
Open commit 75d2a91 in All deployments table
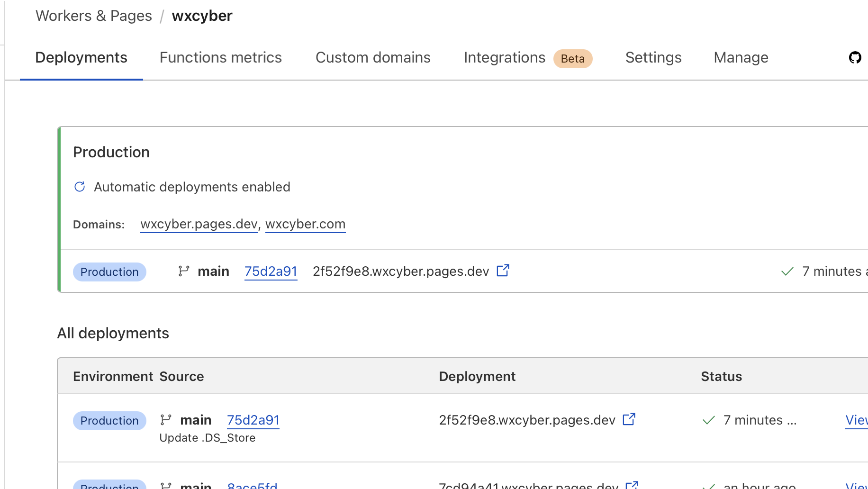pyautogui.click(x=253, y=420)
